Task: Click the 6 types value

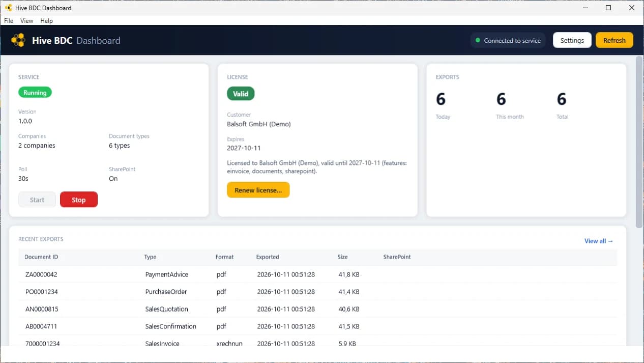Action: tap(119, 146)
